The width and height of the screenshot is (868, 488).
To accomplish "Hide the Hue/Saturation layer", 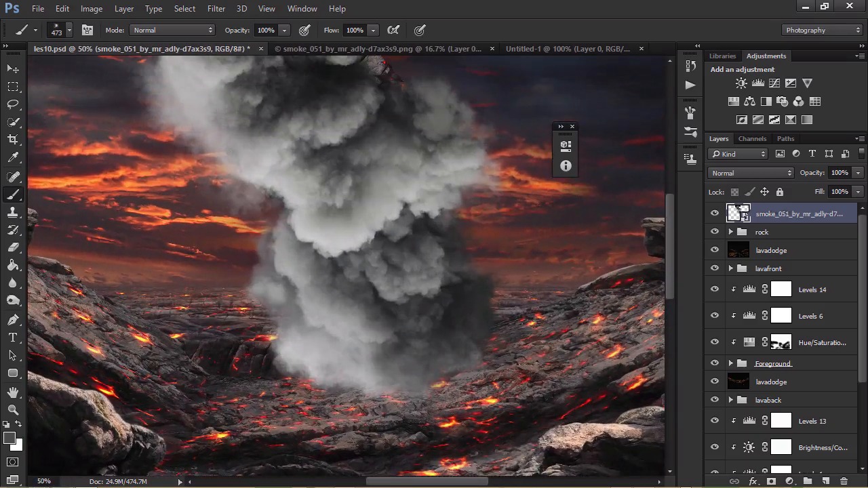I will (715, 342).
